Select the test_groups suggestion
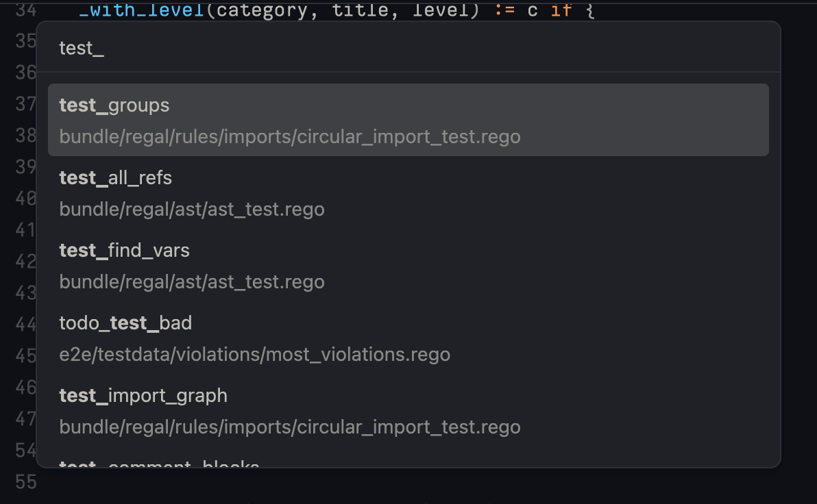The height and width of the screenshot is (504, 817). [114, 105]
